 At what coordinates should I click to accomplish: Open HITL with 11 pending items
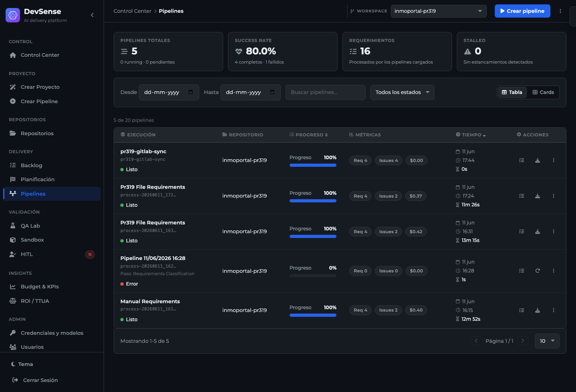(52, 254)
